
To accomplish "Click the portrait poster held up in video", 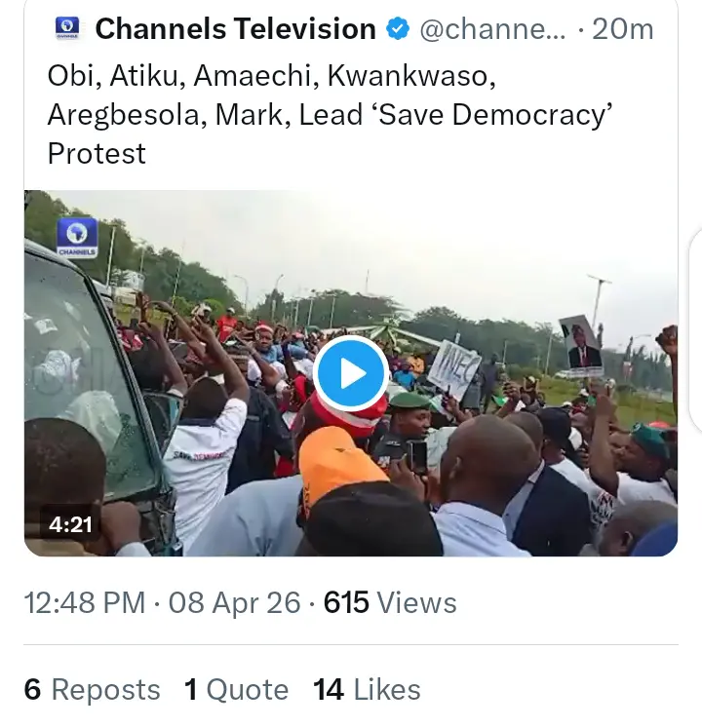I will (x=581, y=345).
